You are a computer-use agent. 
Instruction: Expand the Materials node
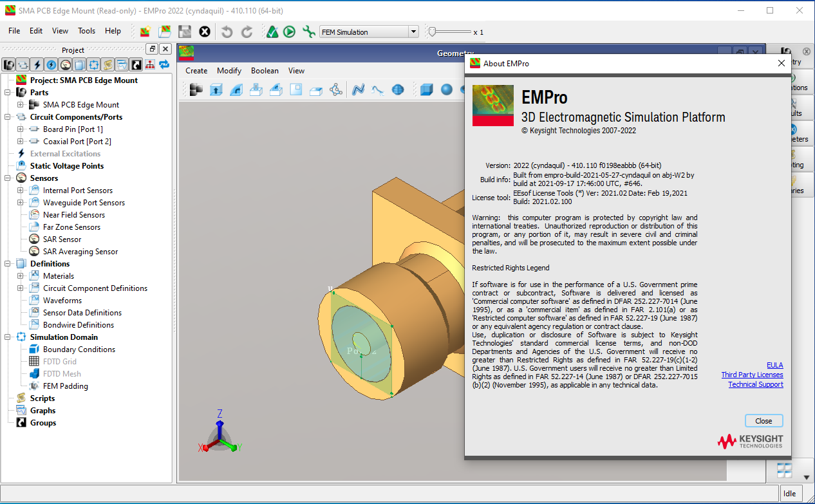click(x=21, y=276)
